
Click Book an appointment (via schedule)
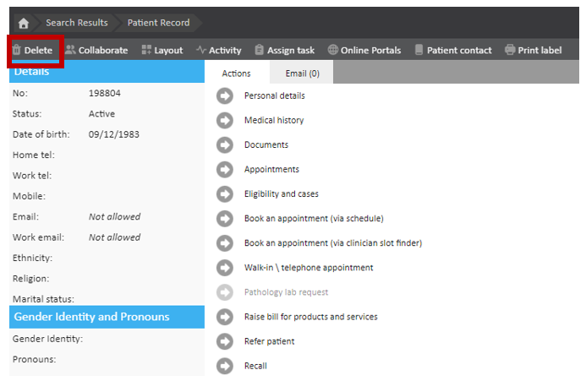(x=314, y=219)
